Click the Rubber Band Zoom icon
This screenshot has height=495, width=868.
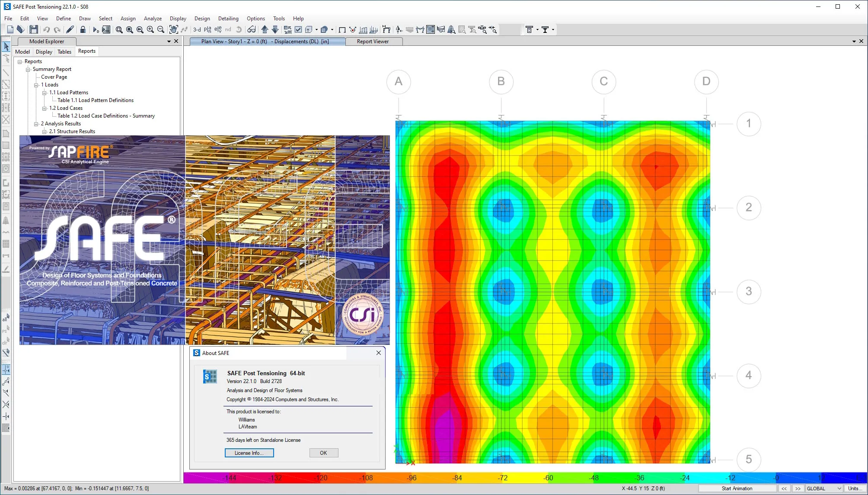(119, 29)
